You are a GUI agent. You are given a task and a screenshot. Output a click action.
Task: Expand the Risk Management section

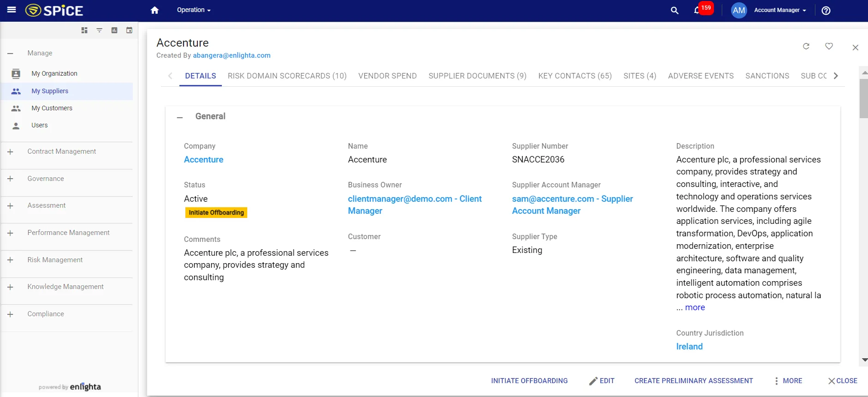[10, 260]
